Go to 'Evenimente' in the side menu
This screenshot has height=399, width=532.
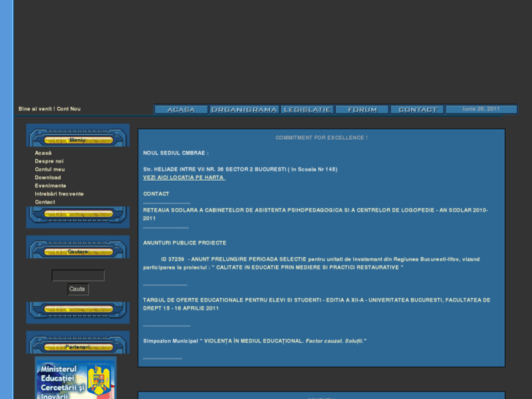[x=50, y=186]
